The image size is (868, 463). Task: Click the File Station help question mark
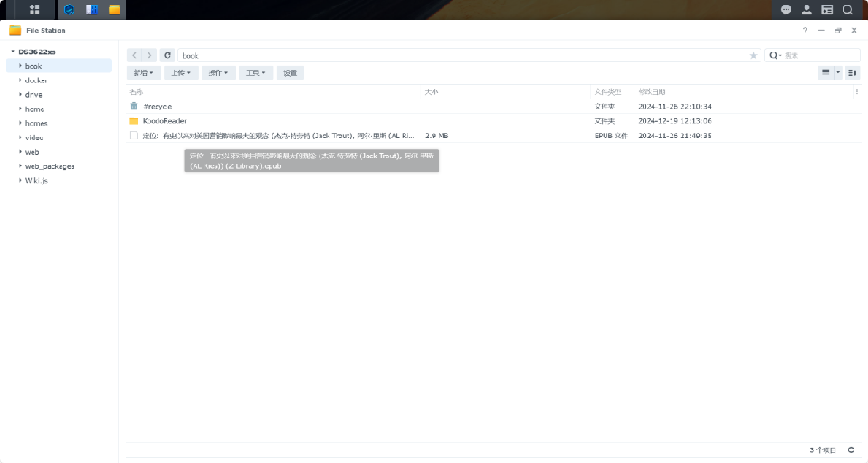tap(805, 30)
